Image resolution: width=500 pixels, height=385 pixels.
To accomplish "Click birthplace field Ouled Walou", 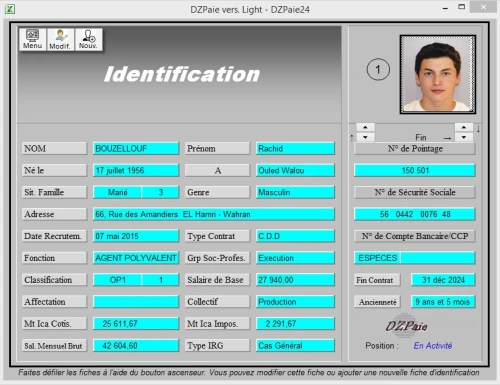I will (x=295, y=170).
